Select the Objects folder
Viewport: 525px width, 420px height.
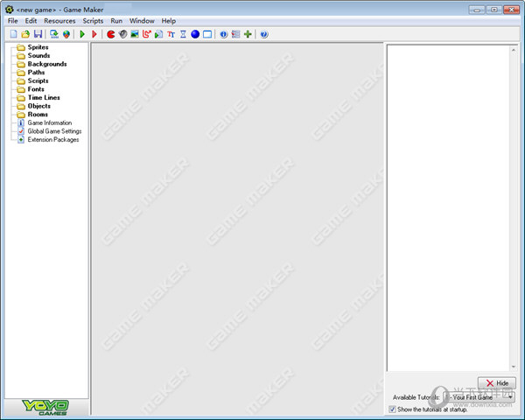click(x=34, y=106)
